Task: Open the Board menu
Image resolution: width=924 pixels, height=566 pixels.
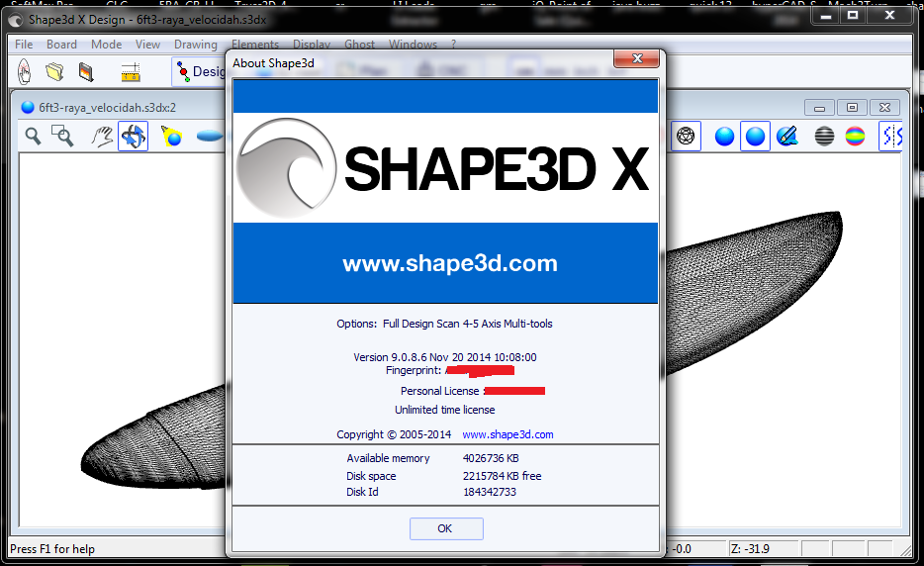Action: coord(61,45)
